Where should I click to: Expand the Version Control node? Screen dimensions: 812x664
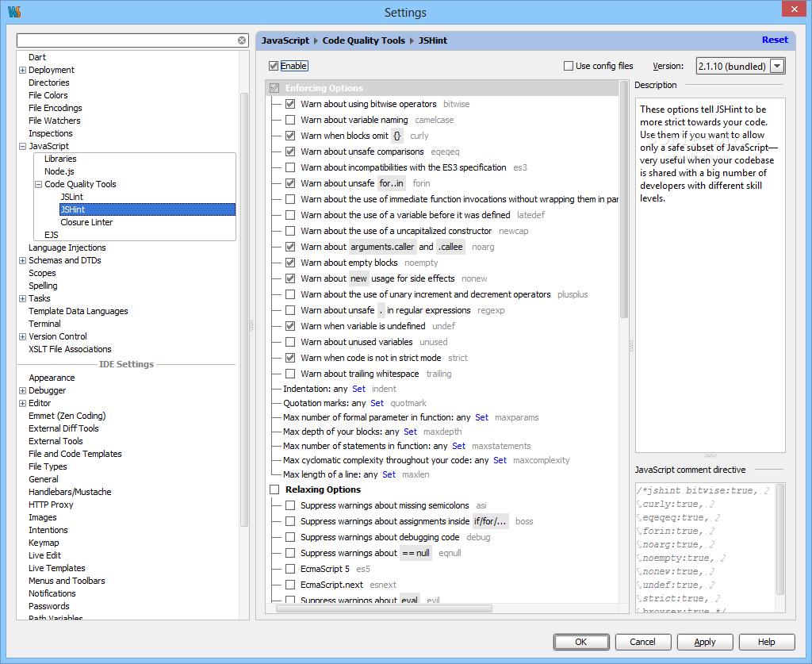click(x=22, y=336)
